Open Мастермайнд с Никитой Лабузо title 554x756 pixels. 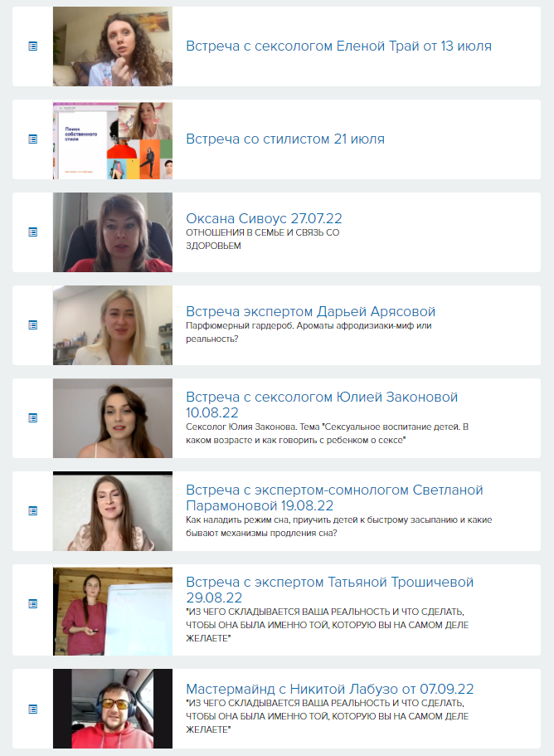330,689
